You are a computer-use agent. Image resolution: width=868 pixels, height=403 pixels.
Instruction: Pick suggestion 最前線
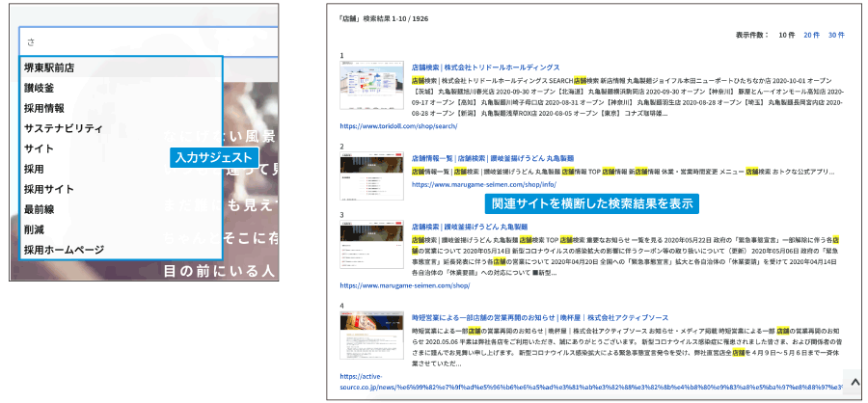(121, 209)
